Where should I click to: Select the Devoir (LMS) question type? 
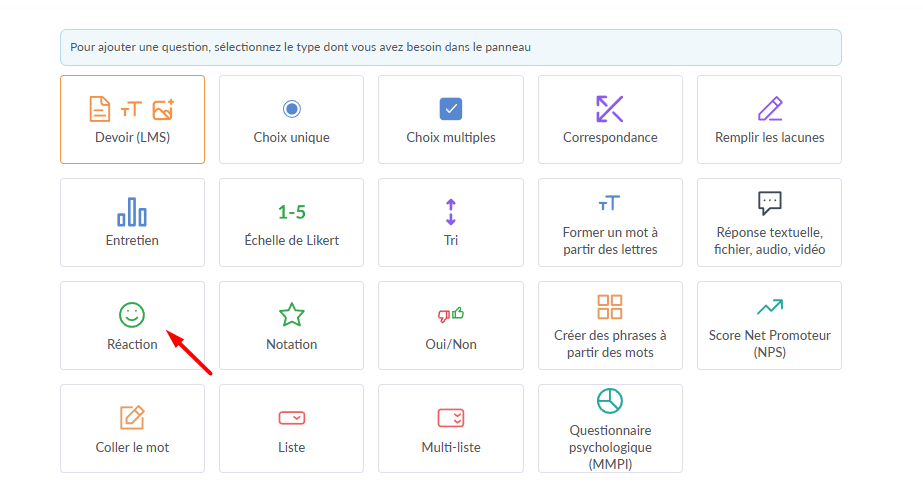132,119
